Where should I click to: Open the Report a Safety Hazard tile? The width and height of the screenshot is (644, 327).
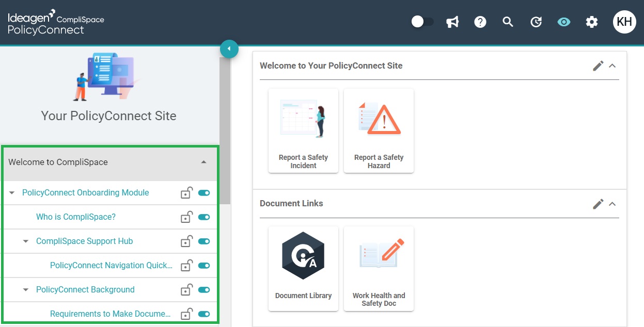tap(379, 131)
